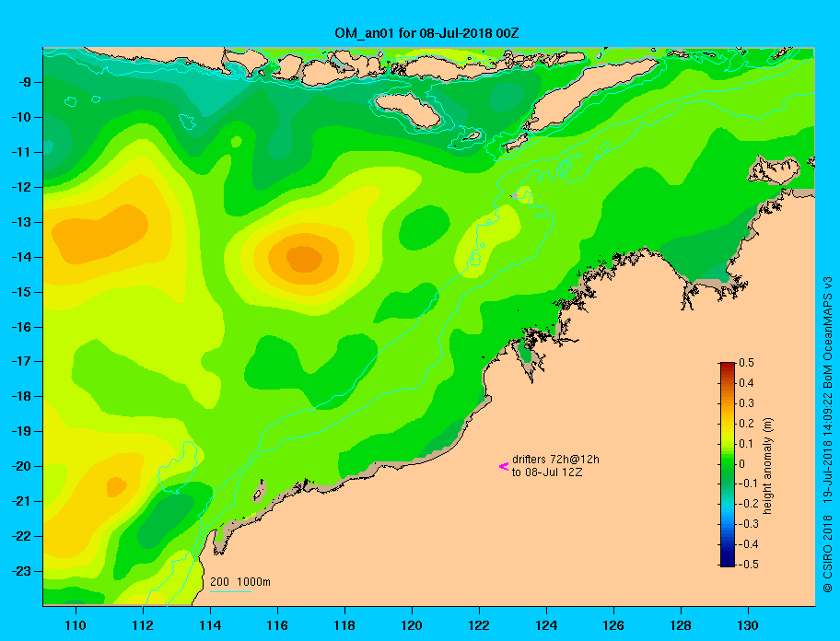
Task: Click the -14 latitude tick label
Action: click(x=21, y=257)
